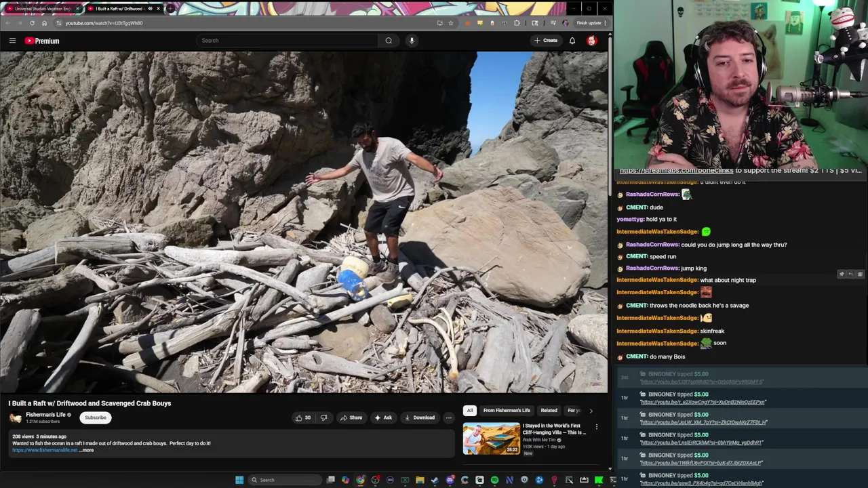This screenshot has height=488, width=868.
Task: Open the Chrome three-dot menu
Action: [x=605, y=23]
